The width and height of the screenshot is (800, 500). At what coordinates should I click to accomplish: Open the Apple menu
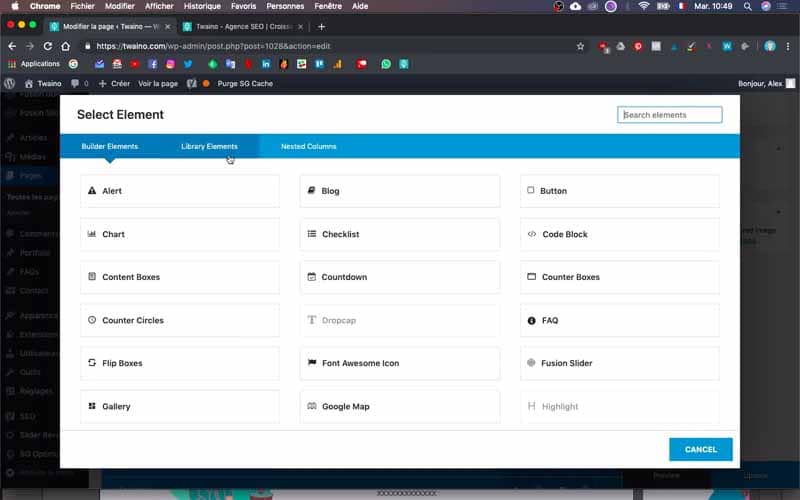coord(15,6)
